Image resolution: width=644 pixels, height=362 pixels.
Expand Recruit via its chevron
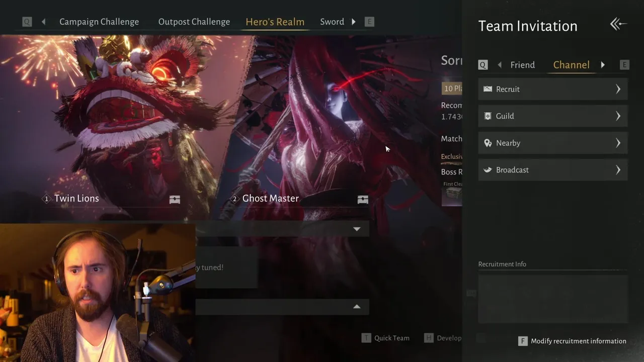click(618, 89)
